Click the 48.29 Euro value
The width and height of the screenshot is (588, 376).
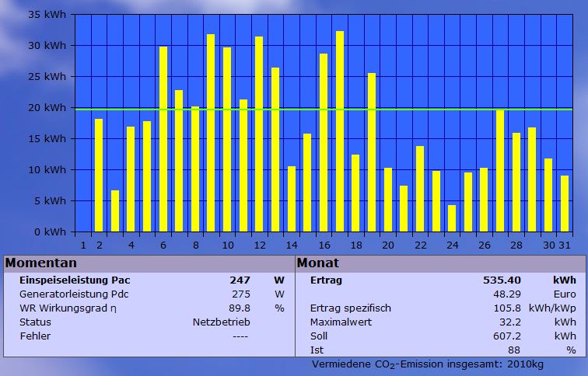(507, 294)
